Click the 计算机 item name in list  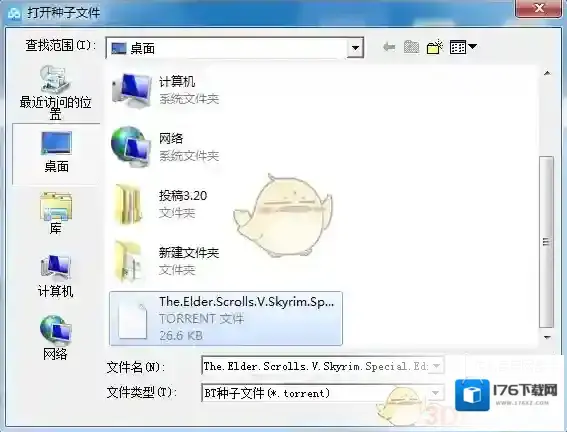[x=177, y=82]
